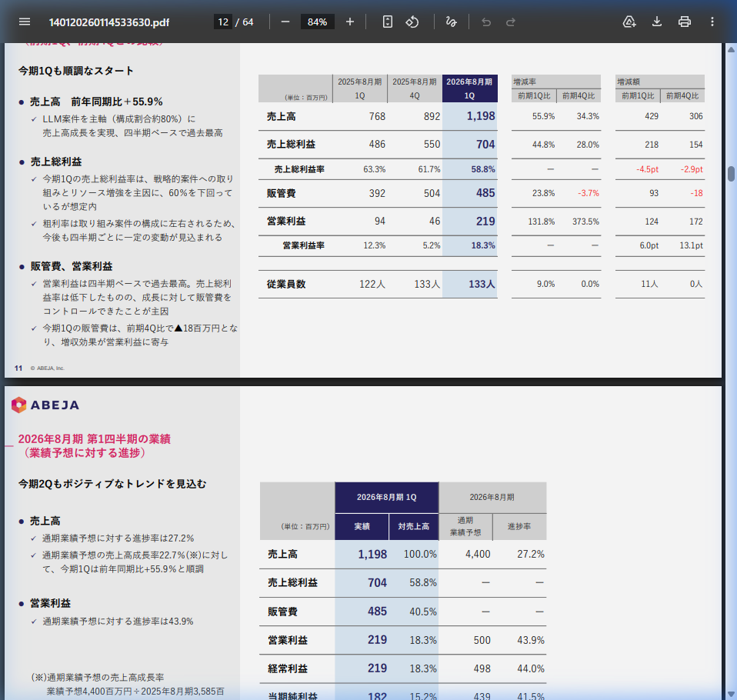
Task: Click the 従業員数 row label in upper table
Action: pos(286,284)
